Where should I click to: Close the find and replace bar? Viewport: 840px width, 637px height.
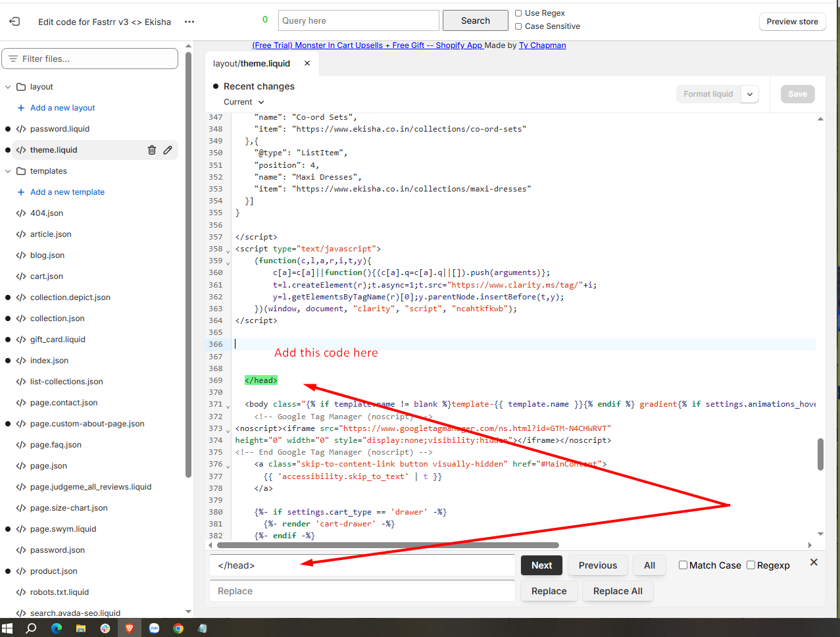tap(814, 562)
